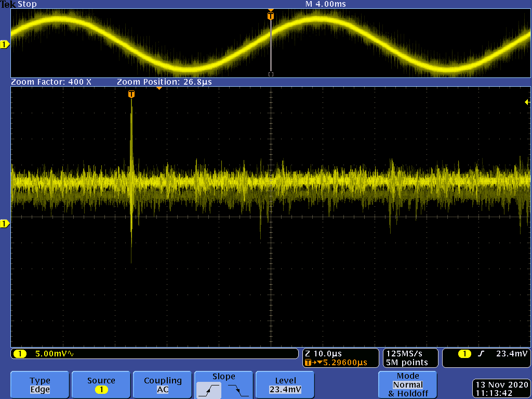Select the falling edge slope icon
532x399 pixels.
(238, 389)
